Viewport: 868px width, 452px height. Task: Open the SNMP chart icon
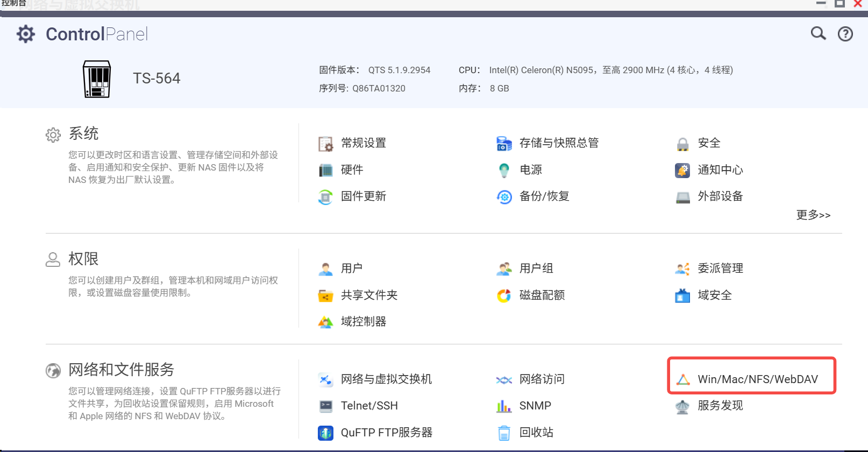(504, 406)
